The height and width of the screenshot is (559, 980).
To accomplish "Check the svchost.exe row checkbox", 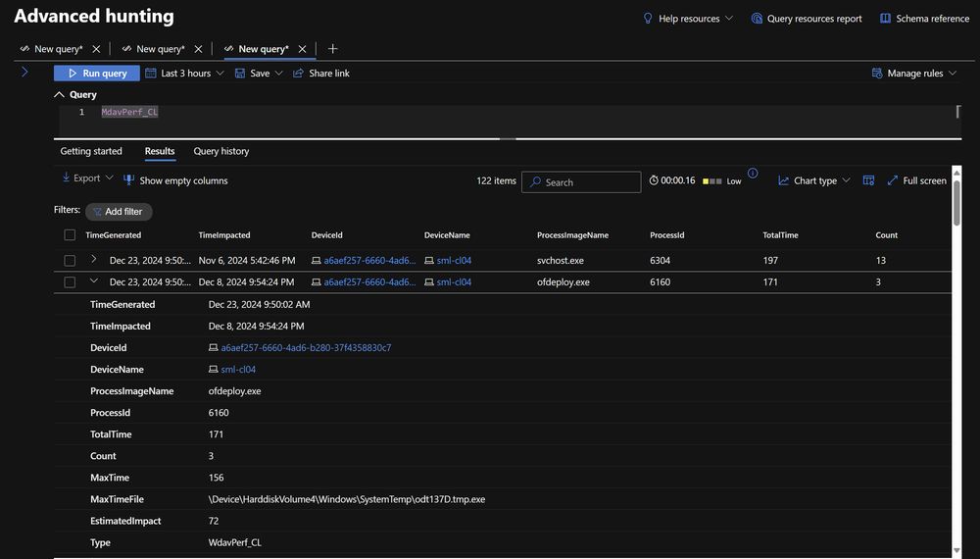I will (70, 260).
